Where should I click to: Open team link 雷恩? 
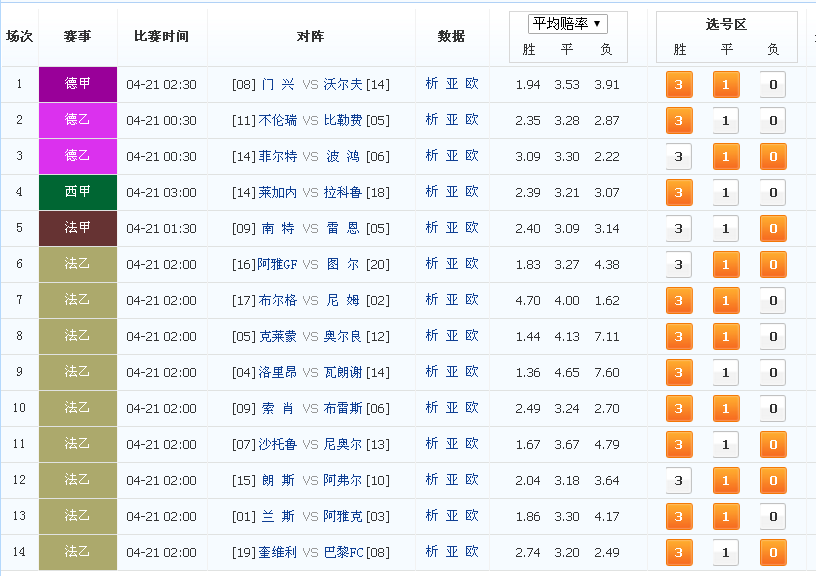click(x=343, y=228)
